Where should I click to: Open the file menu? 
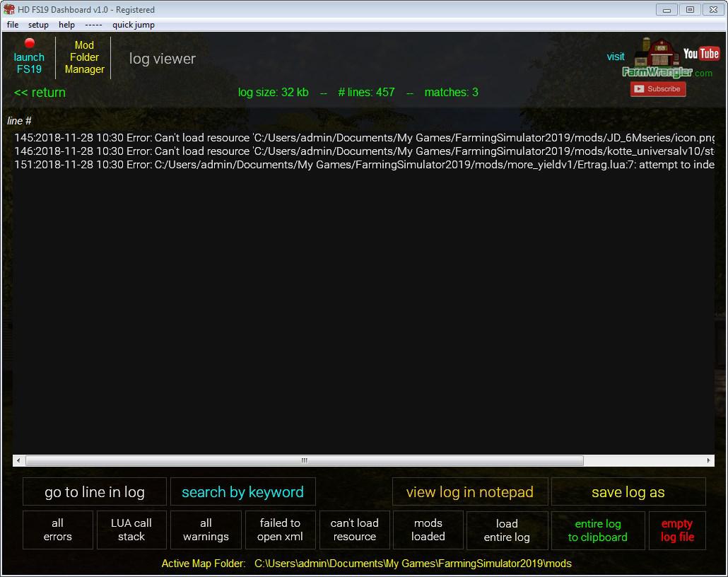(x=13, y=25)
